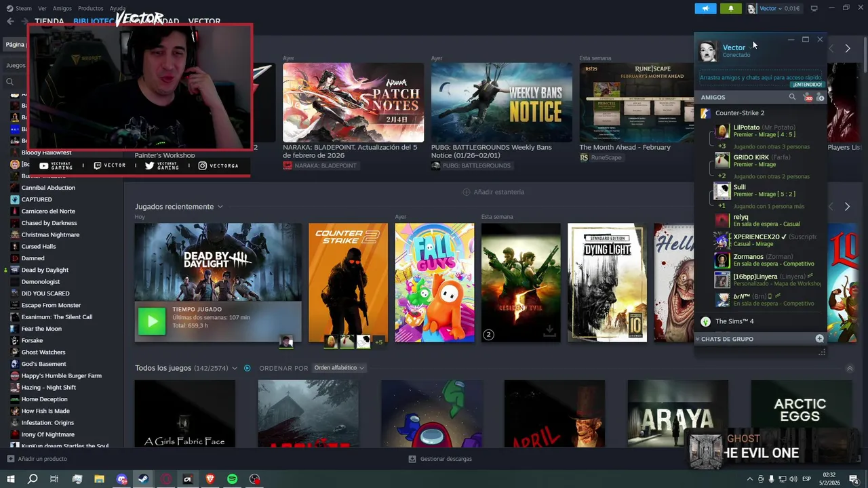Open the green notifications bell
Viewport: 868px width, 488px height.
coord(730,8)
